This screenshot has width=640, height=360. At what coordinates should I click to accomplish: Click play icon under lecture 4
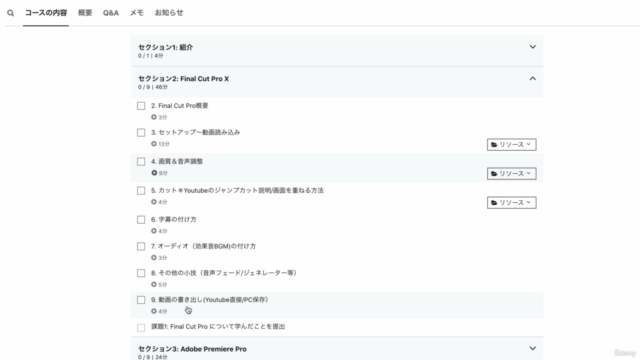pyautogui.click(x=154, y=173)
